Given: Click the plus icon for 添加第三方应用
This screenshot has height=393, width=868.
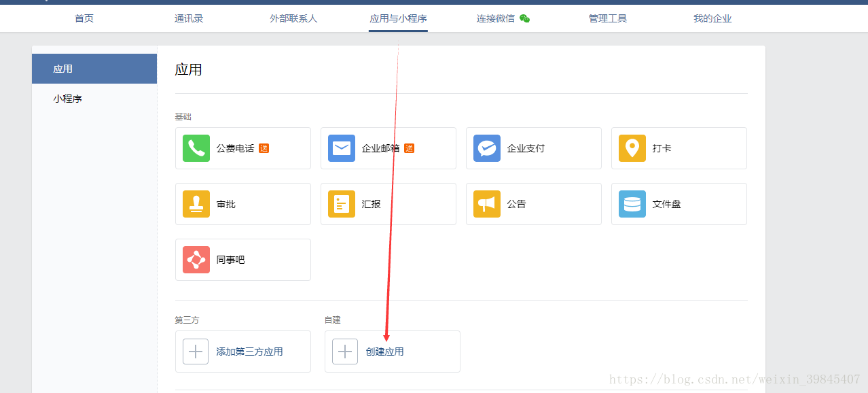Looking at the screenshot, I should tap(196, 352).
